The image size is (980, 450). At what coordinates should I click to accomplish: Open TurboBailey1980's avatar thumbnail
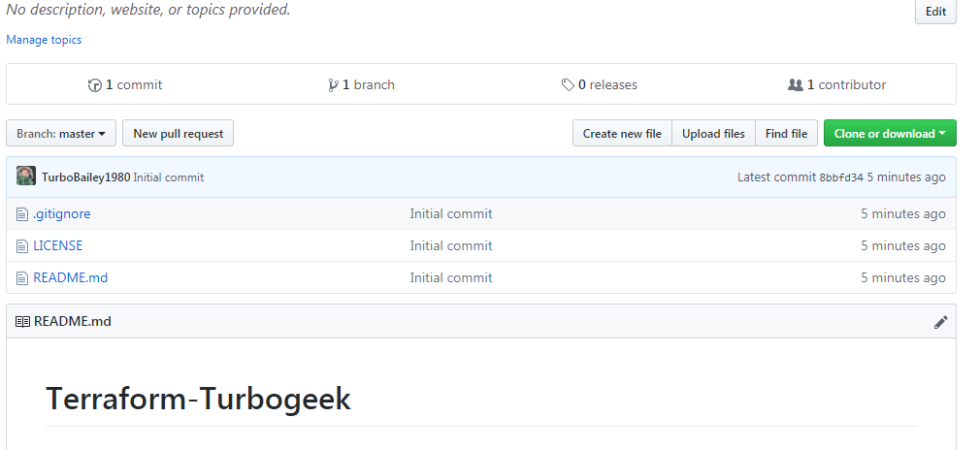26,176
